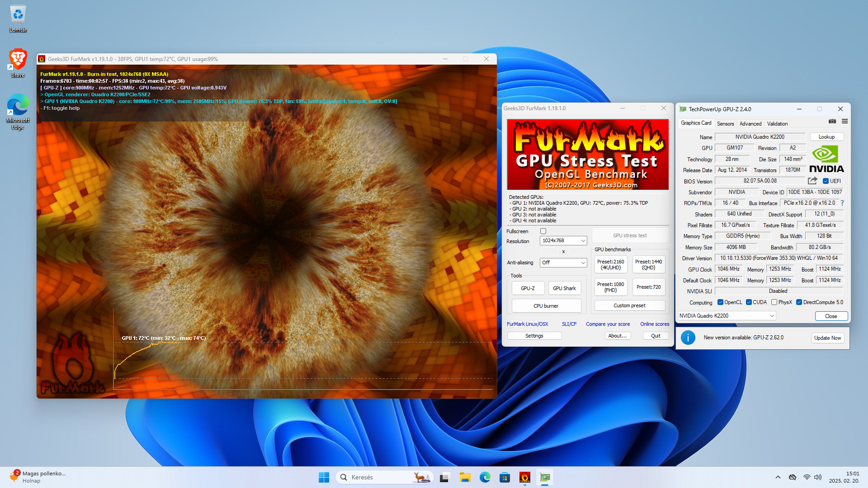Image resolution: width=868 pixels, height=488 pixels.
Task: Take a GPU-Z screenshot with camera icon
Action: (x=832, y=121)
